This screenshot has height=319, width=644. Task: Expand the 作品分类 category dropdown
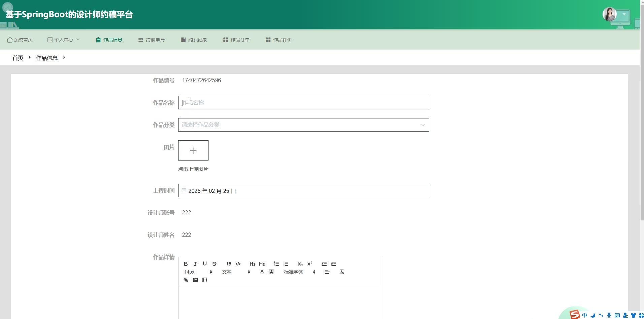(x=303, y=125)
